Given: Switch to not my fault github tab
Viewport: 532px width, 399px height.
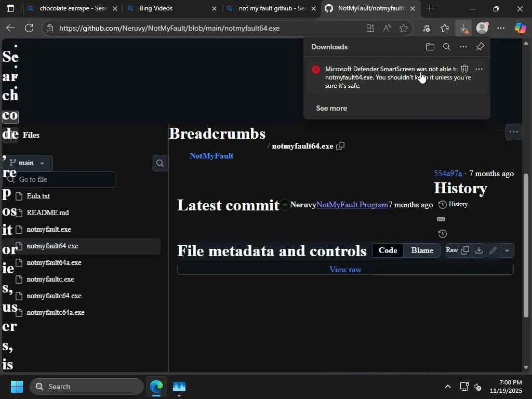Looking at the screenshot, I should pos(271,8).
